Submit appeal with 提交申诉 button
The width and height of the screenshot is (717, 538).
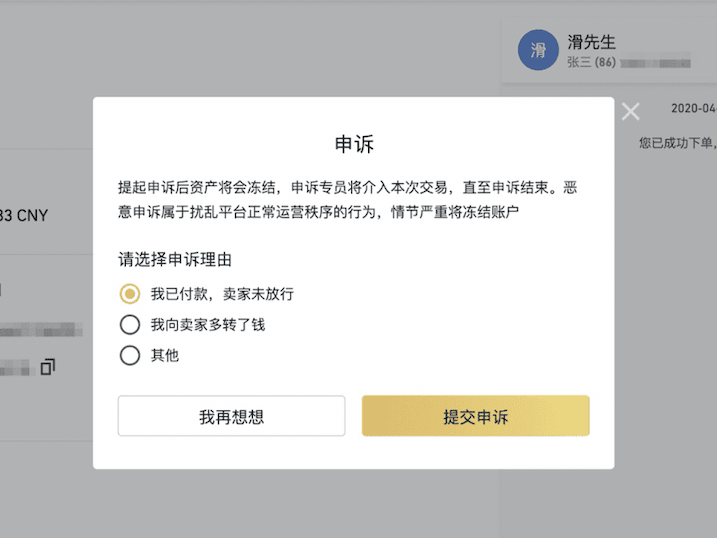[476, 416]
